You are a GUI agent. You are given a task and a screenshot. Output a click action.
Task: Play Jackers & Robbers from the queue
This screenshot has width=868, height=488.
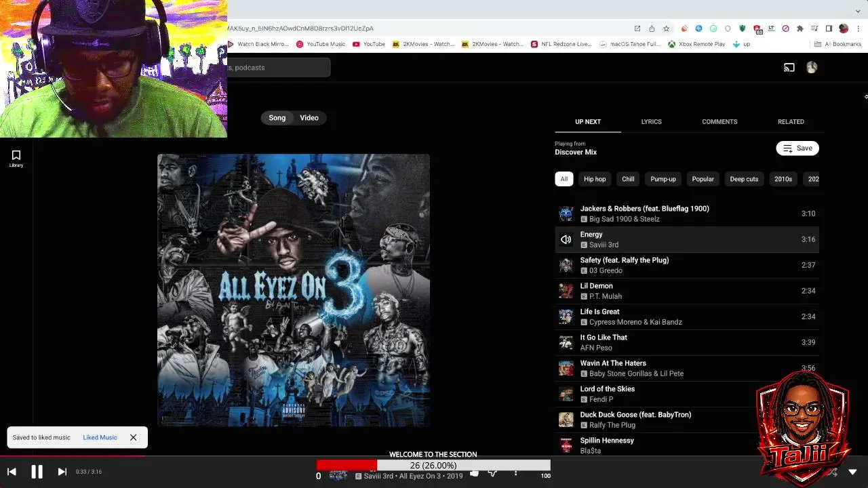(x=687, y=213)
